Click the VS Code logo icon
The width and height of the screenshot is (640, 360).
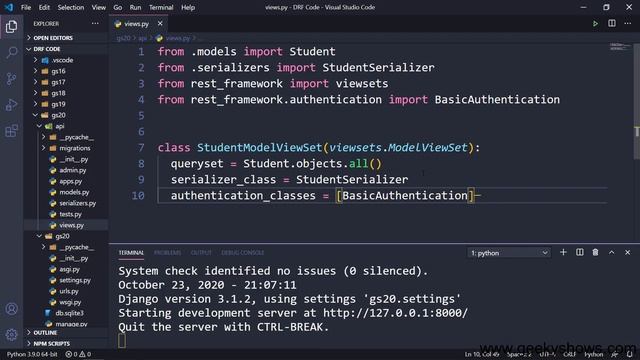point(9,7)
